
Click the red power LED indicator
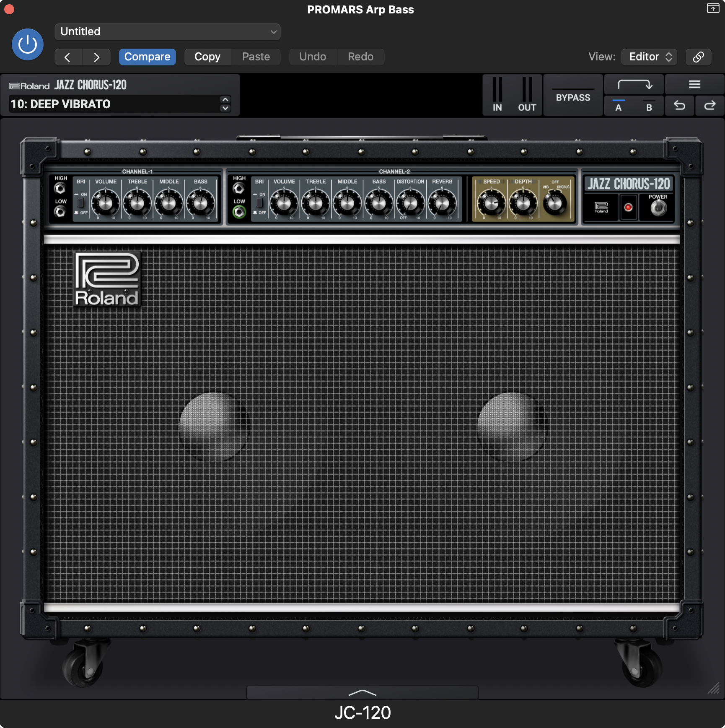tap(628, 207)
